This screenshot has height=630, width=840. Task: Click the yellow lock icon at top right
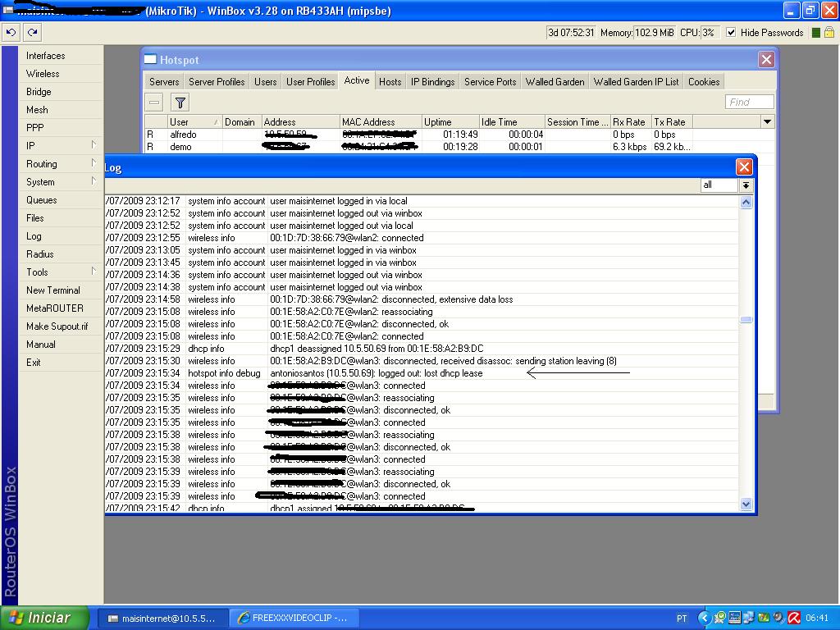[x=829, y=33]
